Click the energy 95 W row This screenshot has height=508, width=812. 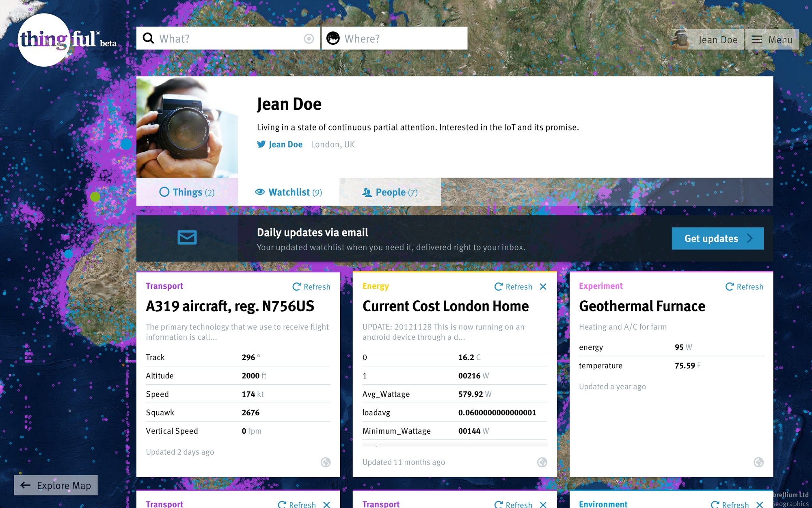pyautogui.click(x=671, y=347)
